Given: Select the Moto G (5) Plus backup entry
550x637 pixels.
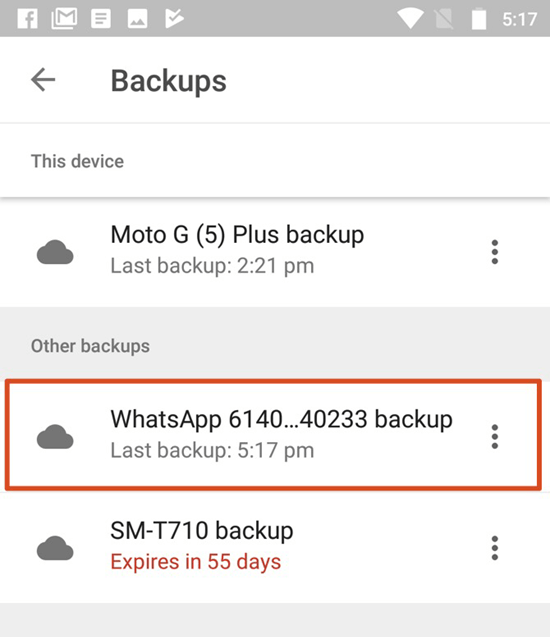Looking at the screenshot, I should click(x=275, y=252).
